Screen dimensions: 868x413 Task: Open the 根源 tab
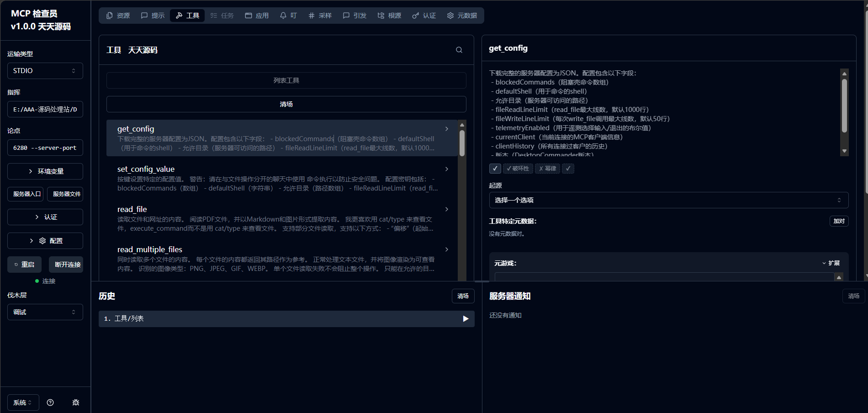click(x=389, y=16)
